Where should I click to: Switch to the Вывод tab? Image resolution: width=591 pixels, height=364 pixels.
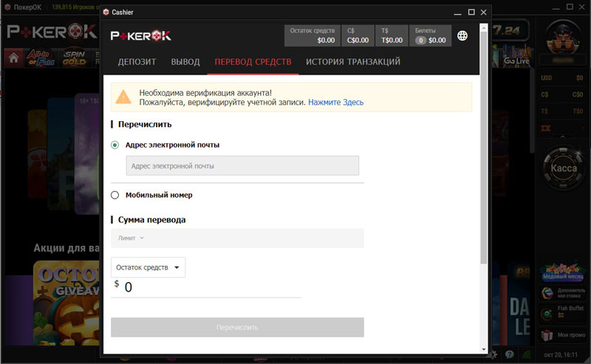click(x=185, y=62)
